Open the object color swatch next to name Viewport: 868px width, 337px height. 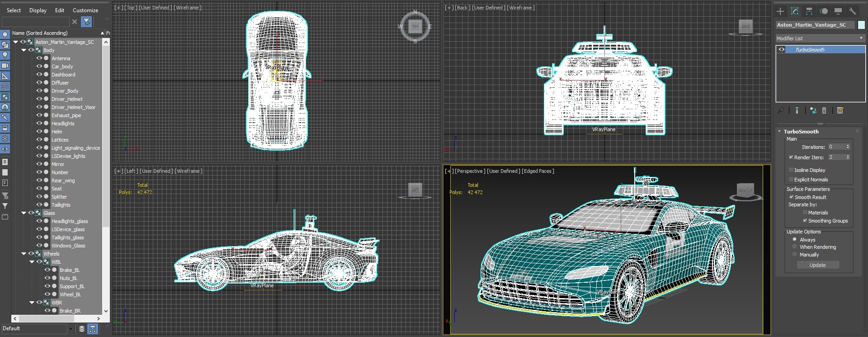pyautogui.click(x=861, y=25)
